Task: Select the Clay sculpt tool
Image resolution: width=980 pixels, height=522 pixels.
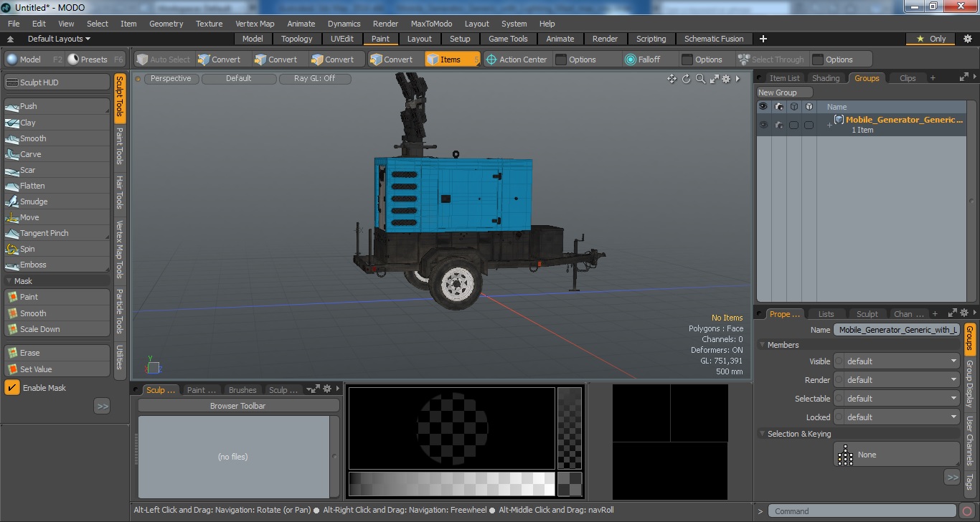Action: (57, 123)
